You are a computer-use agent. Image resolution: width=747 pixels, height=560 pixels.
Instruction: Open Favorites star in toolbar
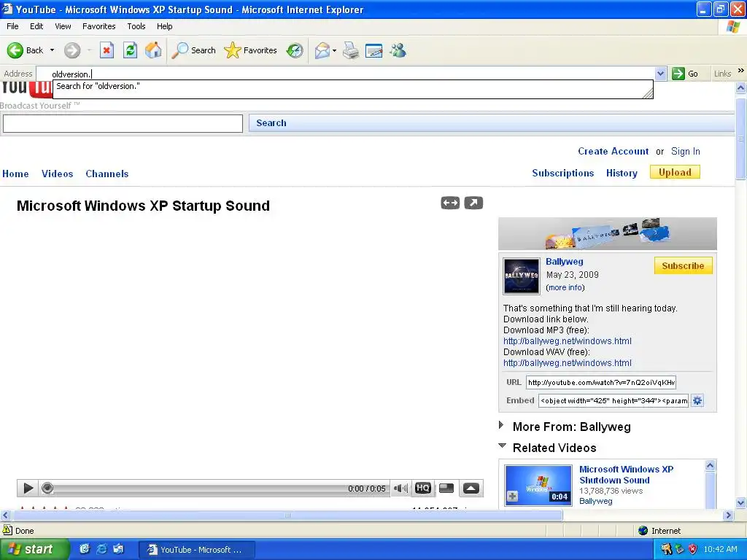[251, 50]
